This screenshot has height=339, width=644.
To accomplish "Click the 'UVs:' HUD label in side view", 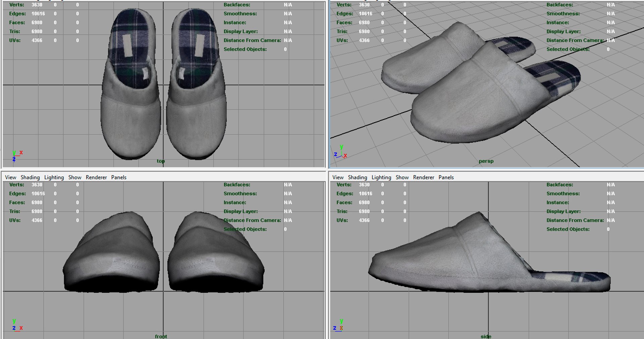I will pyautogui.click(x=342, y=220).
